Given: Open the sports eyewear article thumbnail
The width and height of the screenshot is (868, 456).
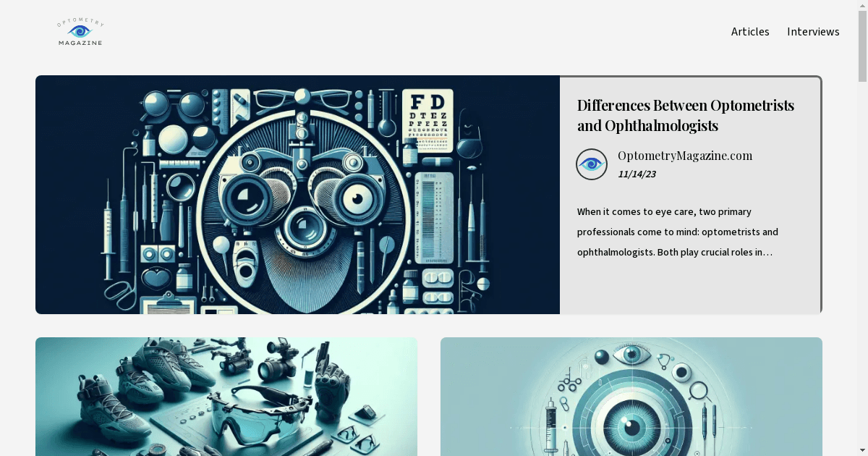Looking at the screenshot, I should 226,396.
